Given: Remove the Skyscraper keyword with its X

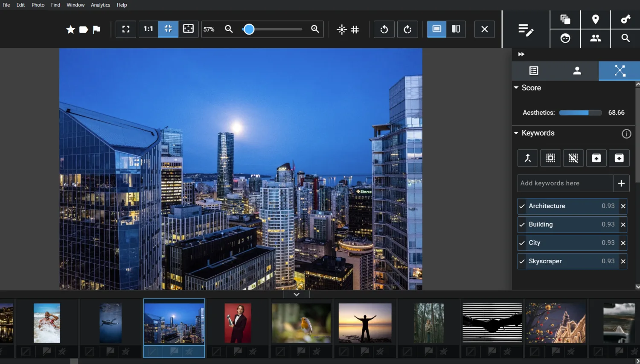Looking at the screenshot, I should click(623, 261).
